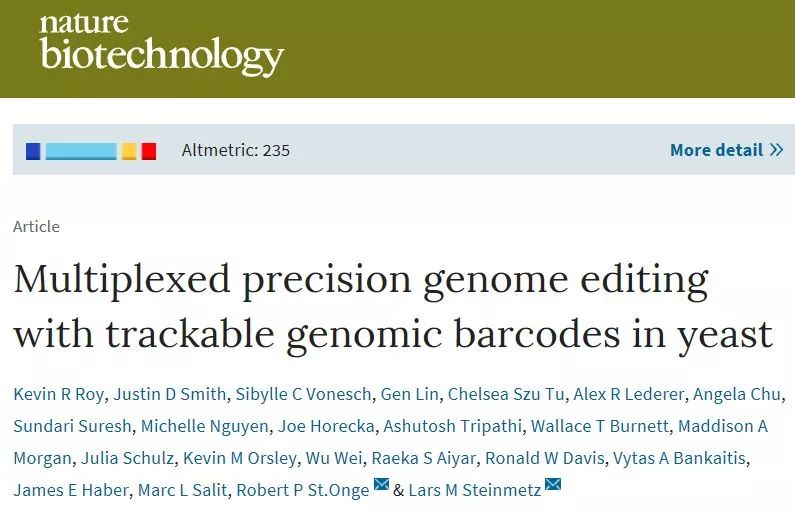Click the double chevron after More detail
Viewport: 795px width, 517px height.
tap(776, 150)
